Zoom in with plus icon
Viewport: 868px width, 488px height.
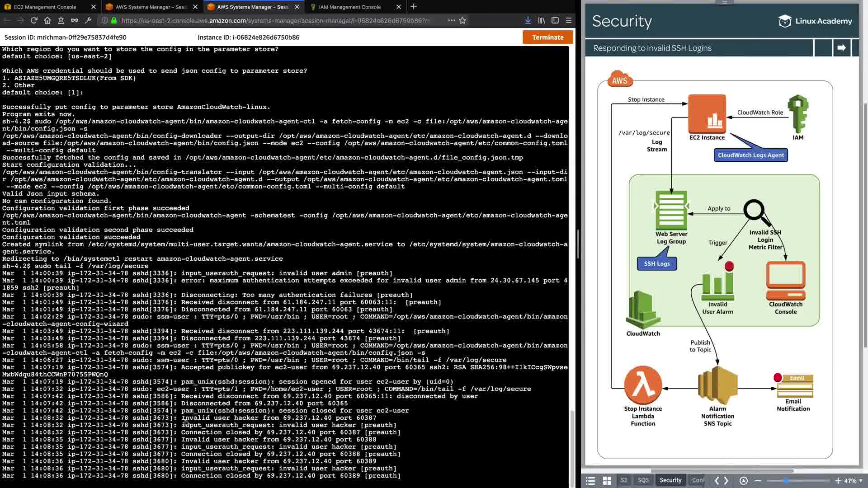click(x=838, y=481)
